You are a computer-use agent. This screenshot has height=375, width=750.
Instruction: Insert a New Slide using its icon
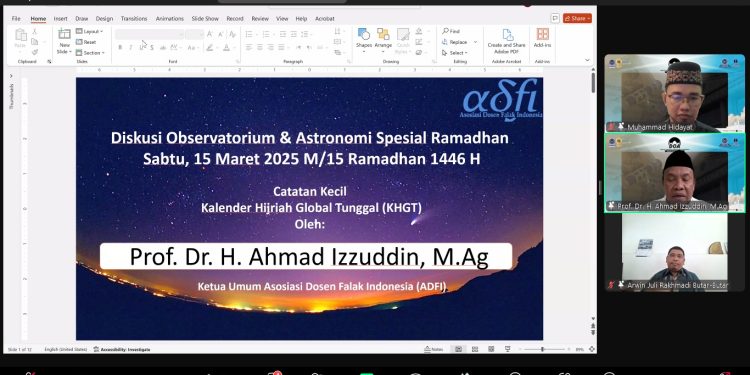(x=64, y=34)
